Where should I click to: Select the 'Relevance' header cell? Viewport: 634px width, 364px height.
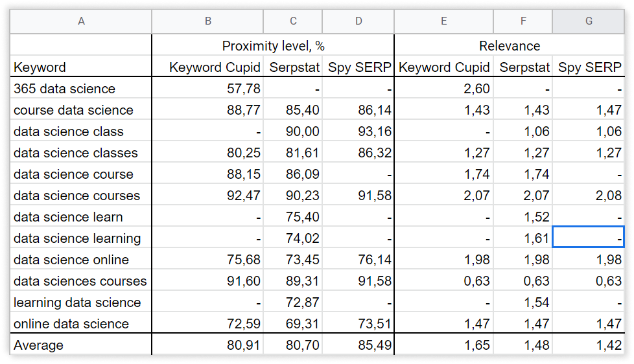(x=509, y=46)
